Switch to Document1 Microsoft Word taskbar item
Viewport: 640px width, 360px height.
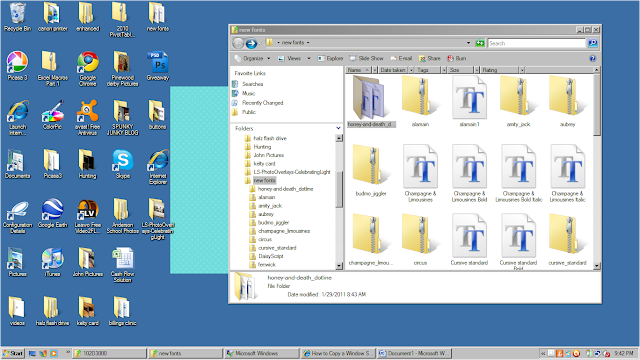click(x=414, y=353)
